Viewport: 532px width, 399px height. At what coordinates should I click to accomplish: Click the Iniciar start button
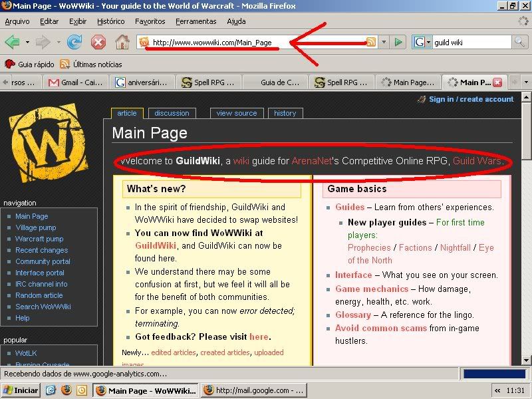[x=21, y=390]
